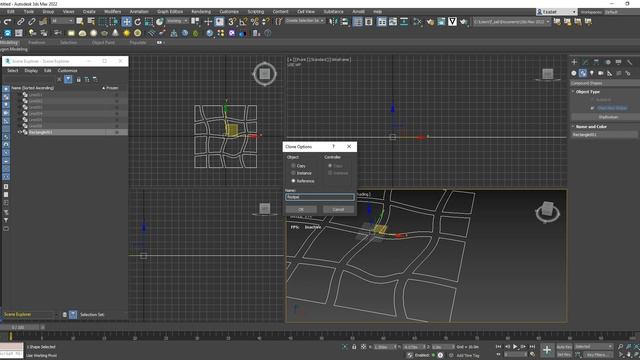This screenshot has width=640, height=360.
Task: Open the Edit menu in main menu bar
Action: coord(11,11)
